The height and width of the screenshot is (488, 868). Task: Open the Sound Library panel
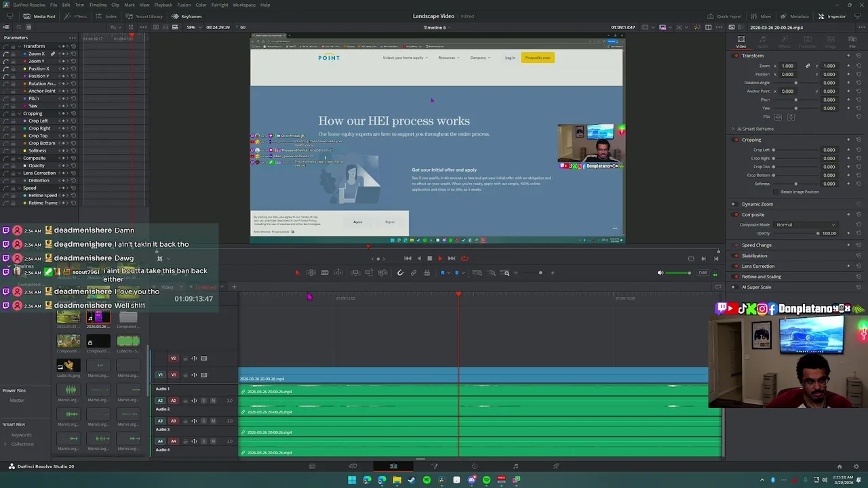(x=144, y=16)
